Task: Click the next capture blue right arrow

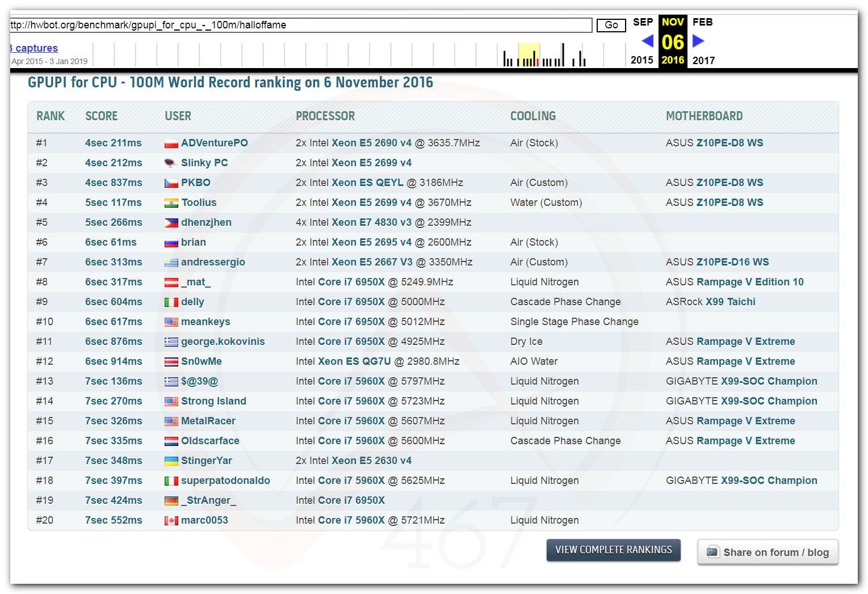Action: pos(699,41)
